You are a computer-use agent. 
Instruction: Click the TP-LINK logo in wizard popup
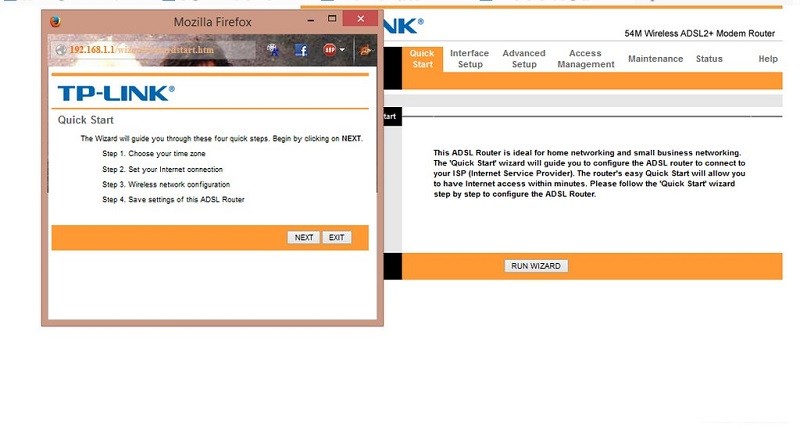[x=116, y=93]
